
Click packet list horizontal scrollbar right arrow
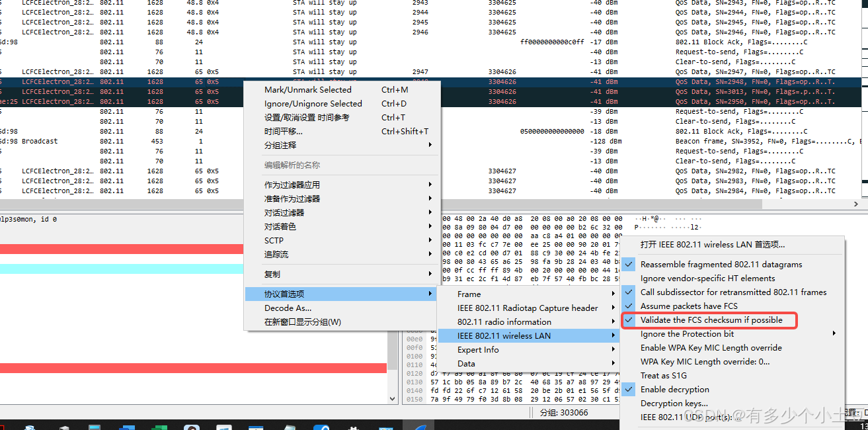coord(857,204)
